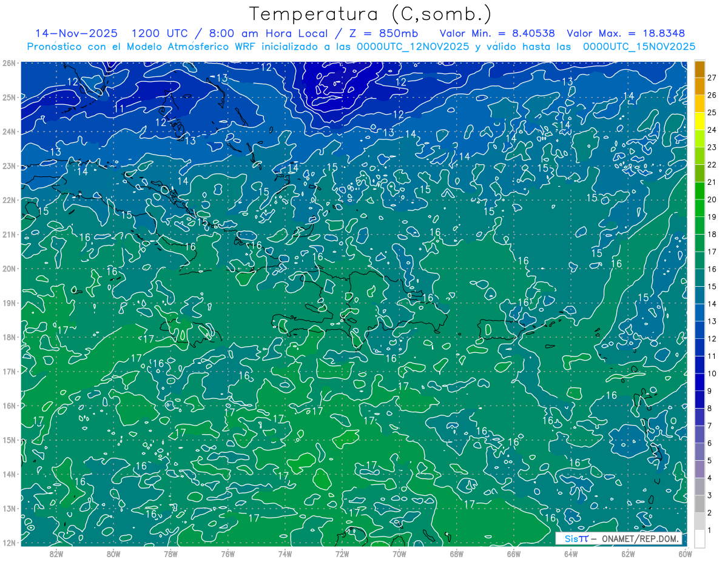Click the pressure level Z = 850mb

pos(383,33)
